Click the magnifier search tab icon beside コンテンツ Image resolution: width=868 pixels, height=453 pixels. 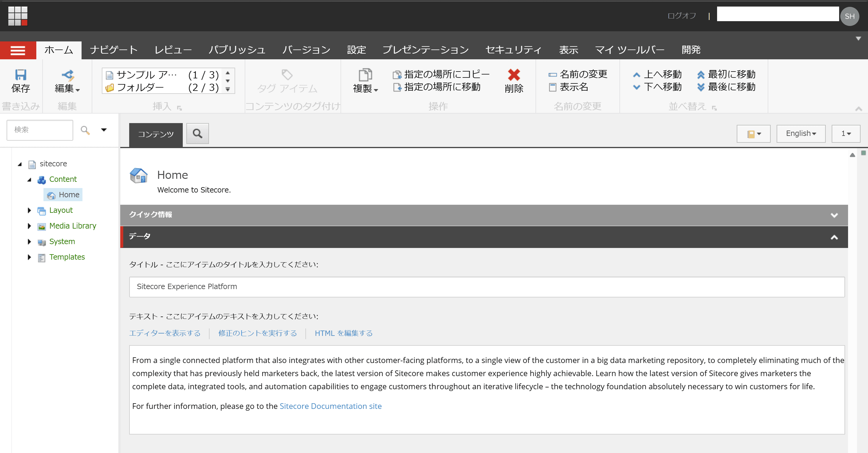(x=197, y=134)
